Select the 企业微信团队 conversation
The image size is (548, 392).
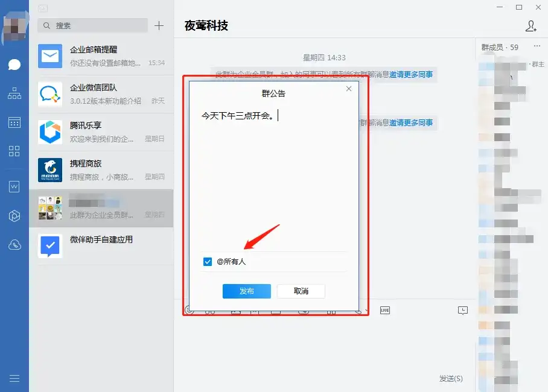coord(101,94)
